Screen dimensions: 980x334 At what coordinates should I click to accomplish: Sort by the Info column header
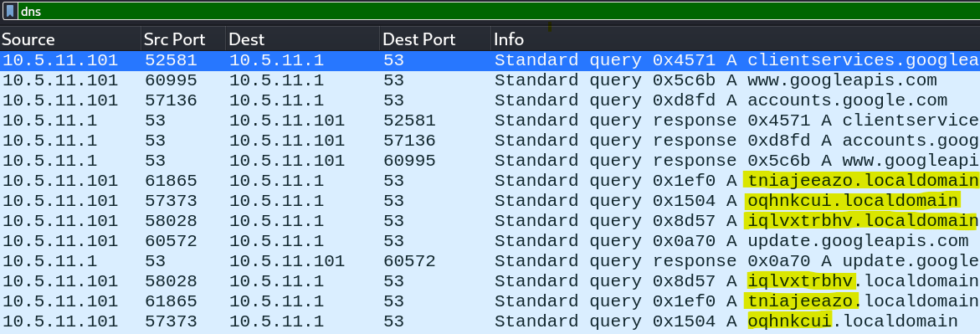tap(735, 39)
